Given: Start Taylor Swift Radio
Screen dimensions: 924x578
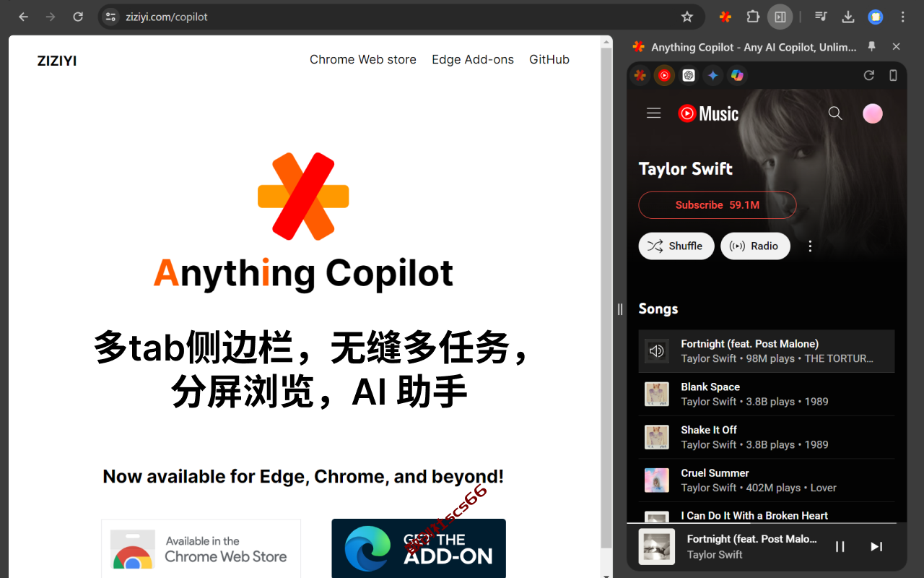Looking at the screenshot, I should pos(755,246).
